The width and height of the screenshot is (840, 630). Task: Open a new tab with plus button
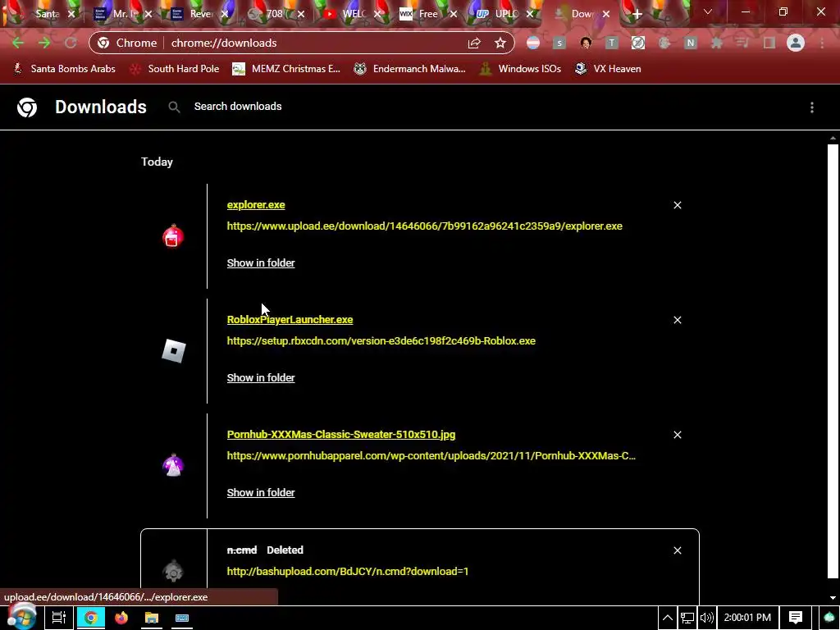click(x=637, y=15)
